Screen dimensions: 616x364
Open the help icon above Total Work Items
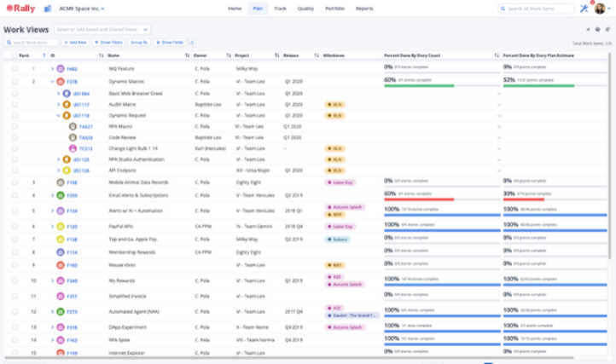coord(597,29)
